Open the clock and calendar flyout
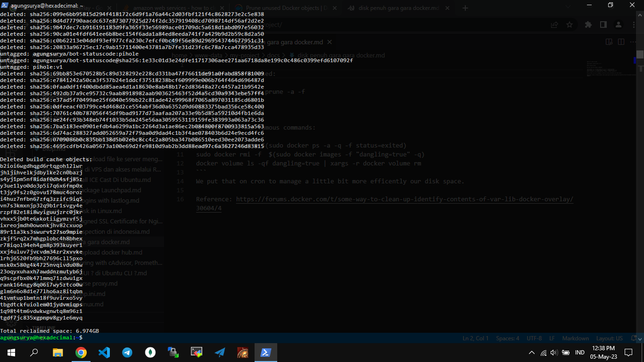The width and height of the screenshot is (644, 362). tap(605, 352)
